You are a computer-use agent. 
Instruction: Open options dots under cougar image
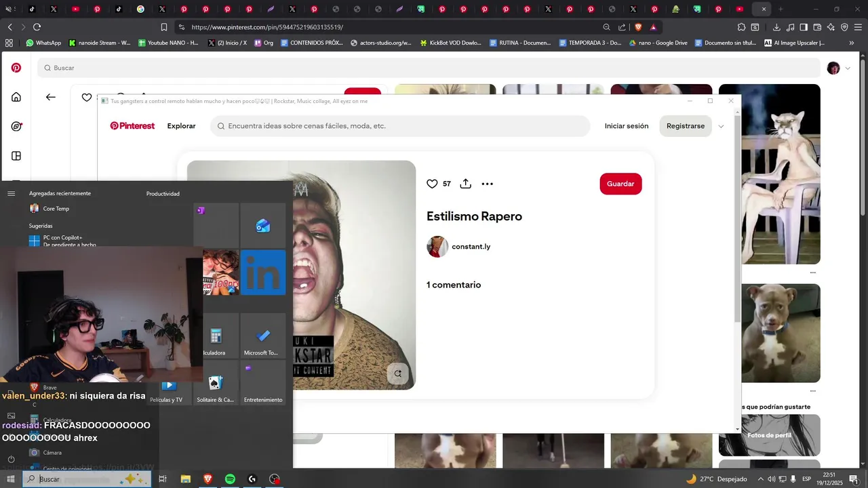(x=812, y=272)
